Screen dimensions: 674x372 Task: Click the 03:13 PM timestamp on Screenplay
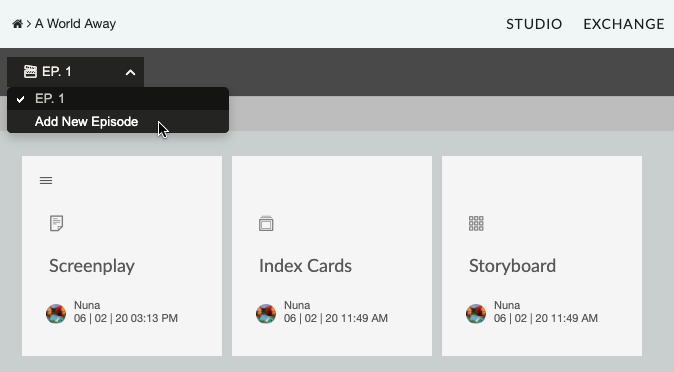[x=126, y=318]
